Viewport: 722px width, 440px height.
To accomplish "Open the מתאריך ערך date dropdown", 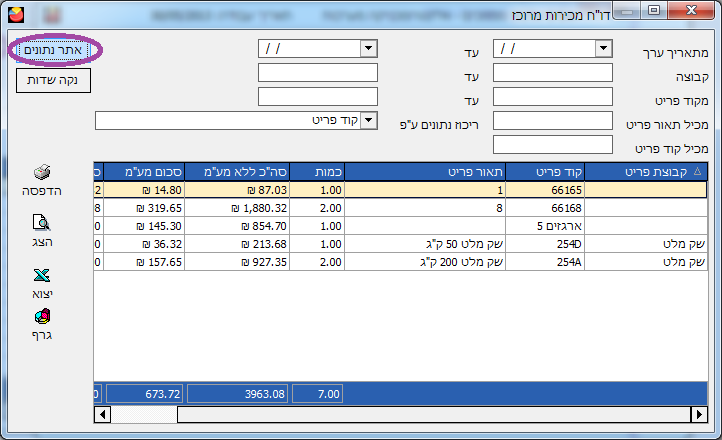I will pyautogui.click(x=603, y=48).
